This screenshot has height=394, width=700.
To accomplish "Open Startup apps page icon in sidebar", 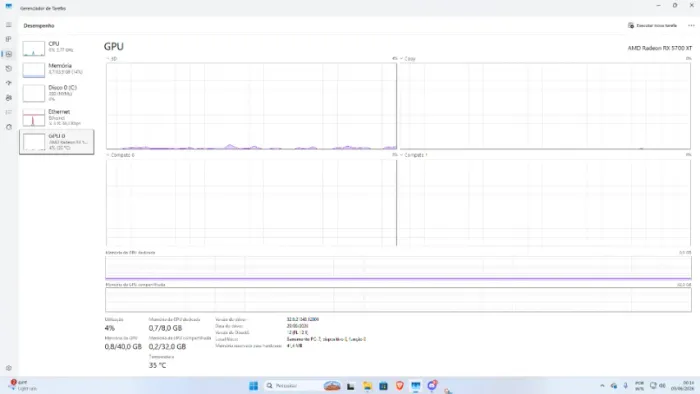I will 8,83.
